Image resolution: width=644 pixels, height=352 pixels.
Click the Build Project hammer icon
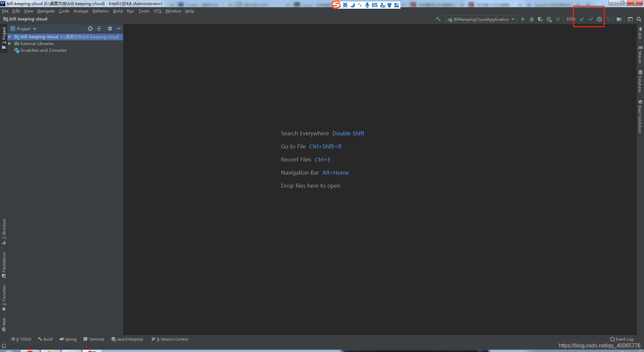coord(438,19)
